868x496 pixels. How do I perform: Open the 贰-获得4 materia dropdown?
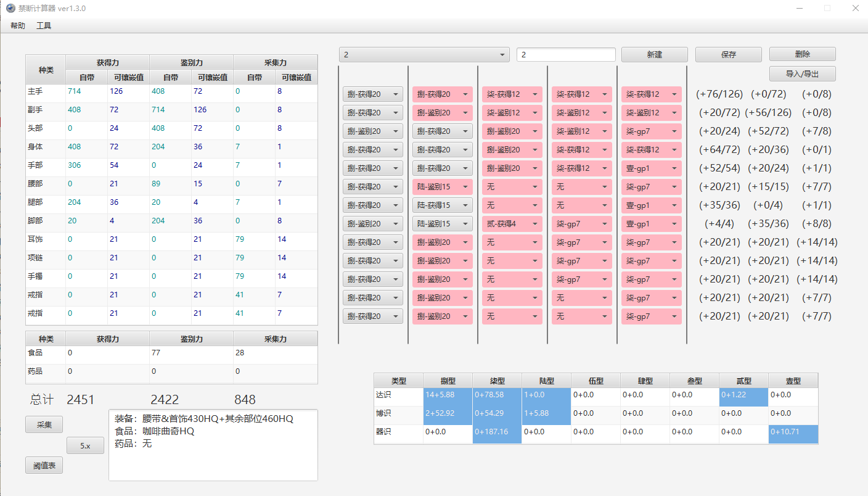pyautogui.click(x=512, y=223)
